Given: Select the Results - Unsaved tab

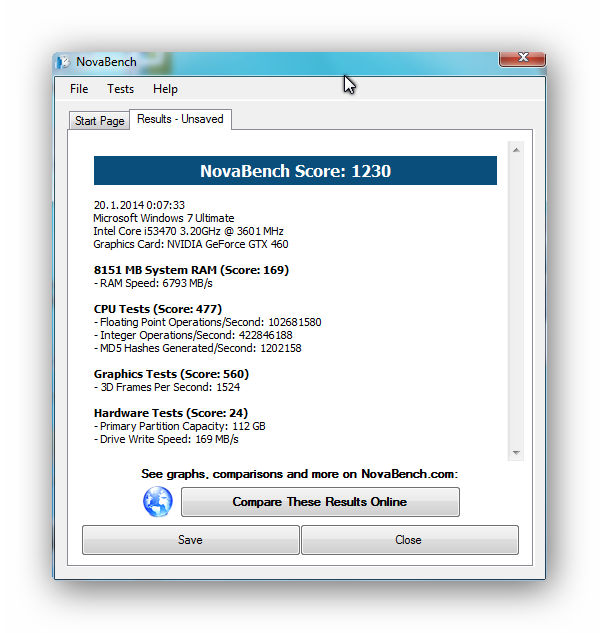Looking at the screenshot, I should pos(180,119).
